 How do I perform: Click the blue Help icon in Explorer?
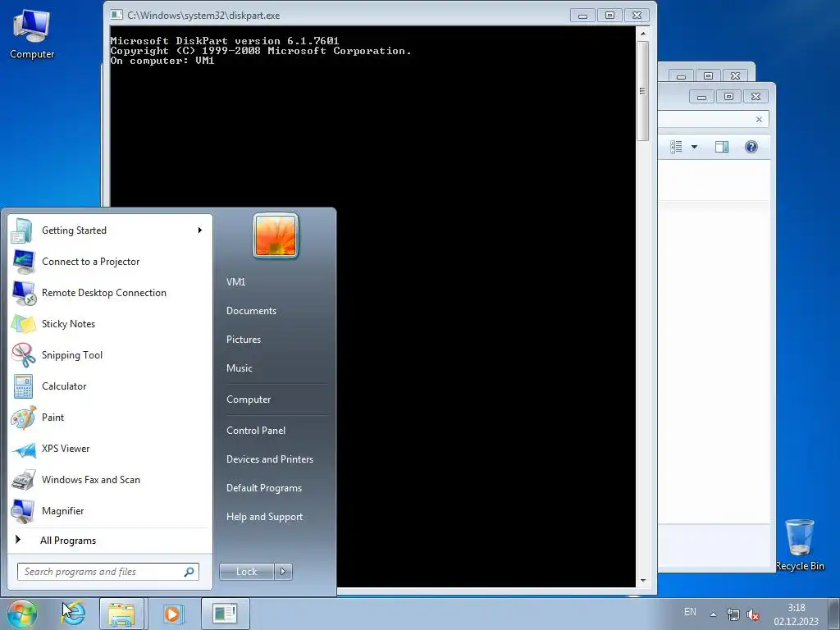[x=751, y=147]
